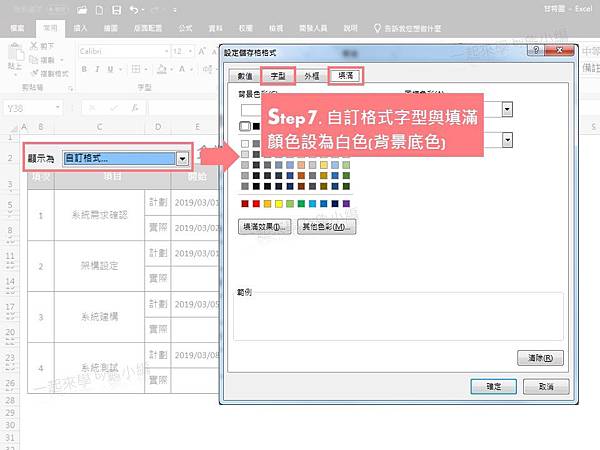
Task: Toggle Italic formatting
Action: [x=97, y=69]
